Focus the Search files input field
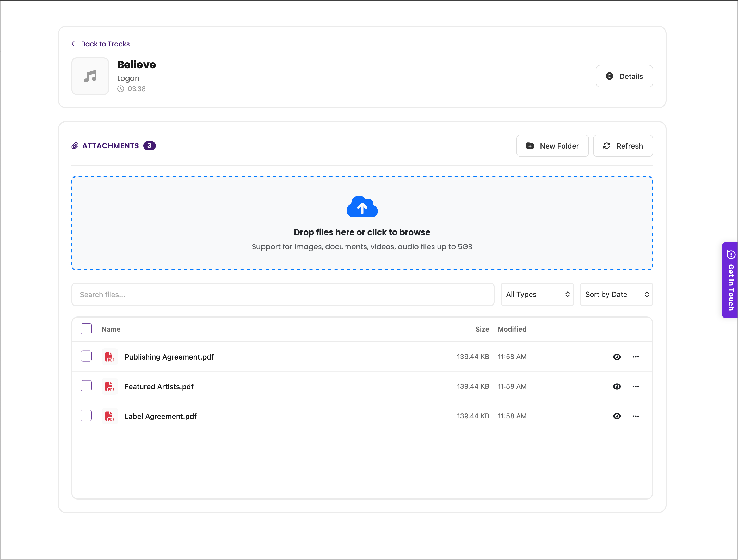 (282, 294)
